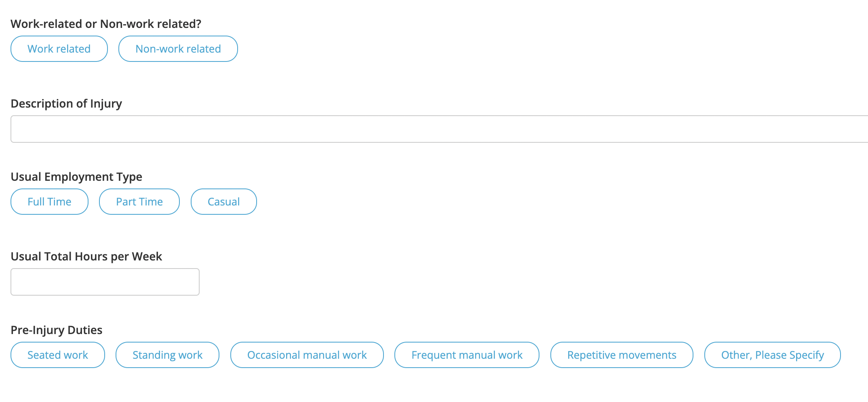Screen dimensions: 868x402
Task: Choose Part Time employment type
Action: click(x=139, y=201)
